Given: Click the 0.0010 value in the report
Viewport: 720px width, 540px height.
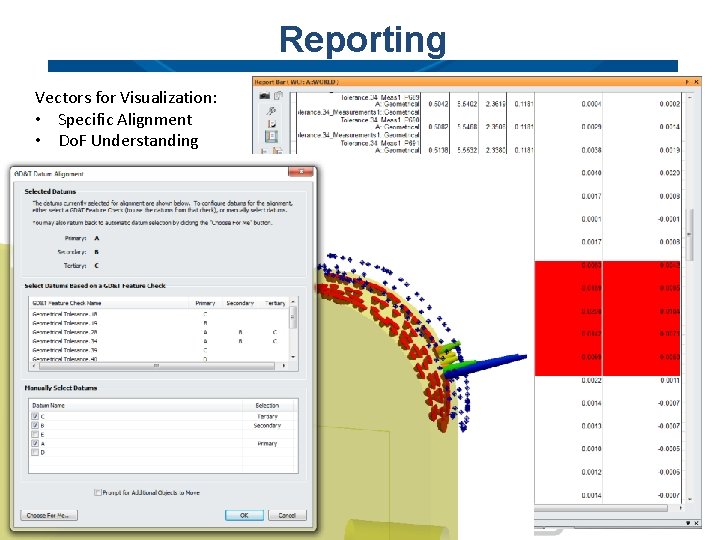Looking at the screenshot, I should (x=591, y=449).
